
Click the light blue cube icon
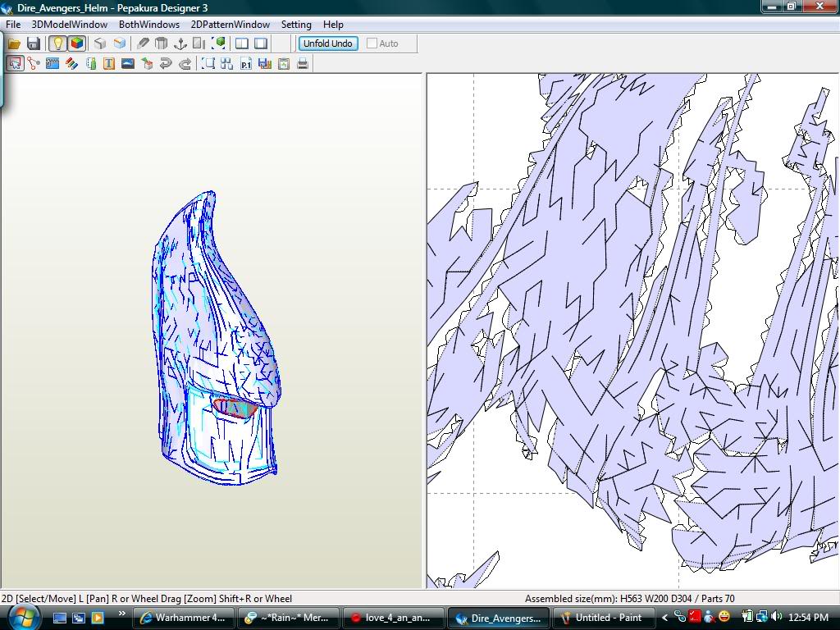120,43
